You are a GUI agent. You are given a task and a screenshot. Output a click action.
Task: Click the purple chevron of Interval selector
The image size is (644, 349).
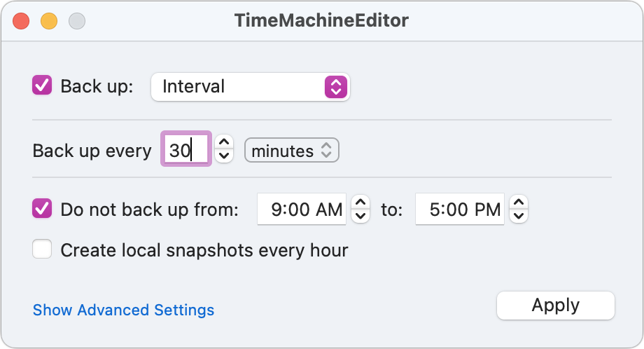(x=336, y=87)
